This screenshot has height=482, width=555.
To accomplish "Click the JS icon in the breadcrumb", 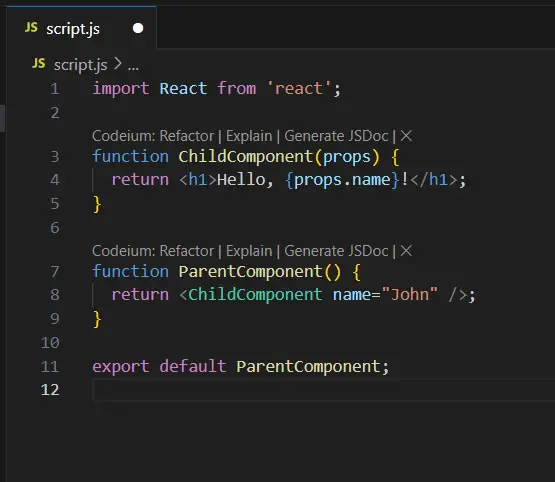I will click(39, 63).
